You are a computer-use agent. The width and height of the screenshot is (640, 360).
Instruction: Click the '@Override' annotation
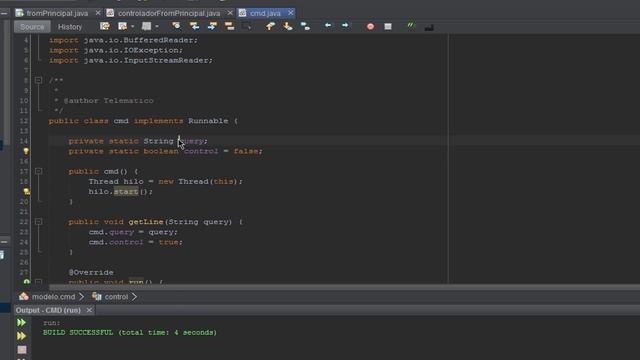click(x=91, y=272)
